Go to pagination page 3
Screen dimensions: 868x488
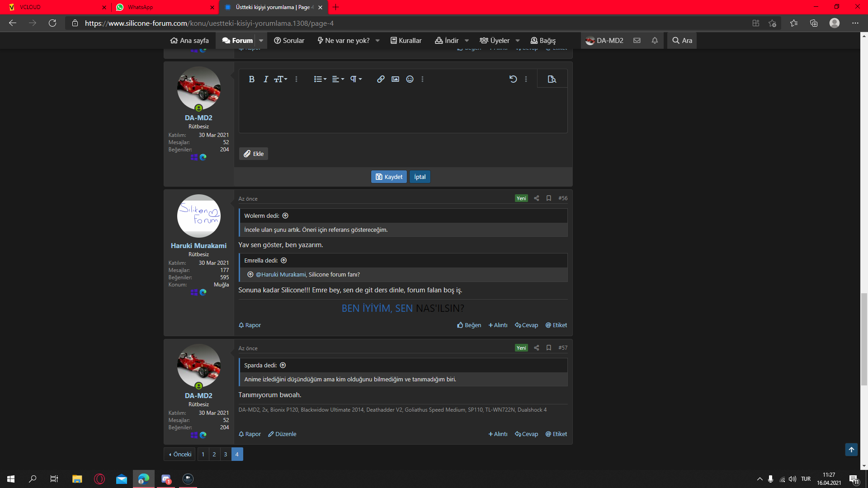pyautogui.click(x=226, y=454)
